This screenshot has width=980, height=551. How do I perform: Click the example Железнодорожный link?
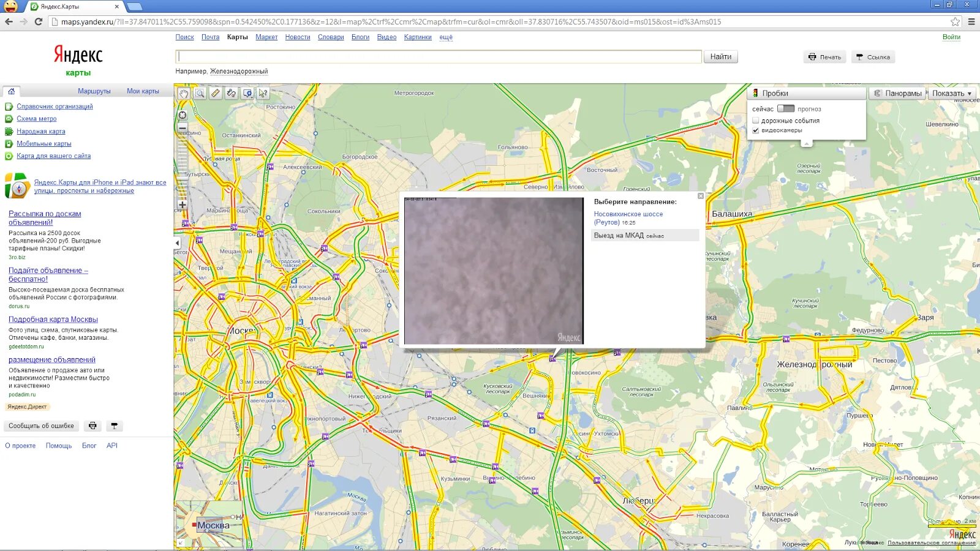click(x=239, y=71)
